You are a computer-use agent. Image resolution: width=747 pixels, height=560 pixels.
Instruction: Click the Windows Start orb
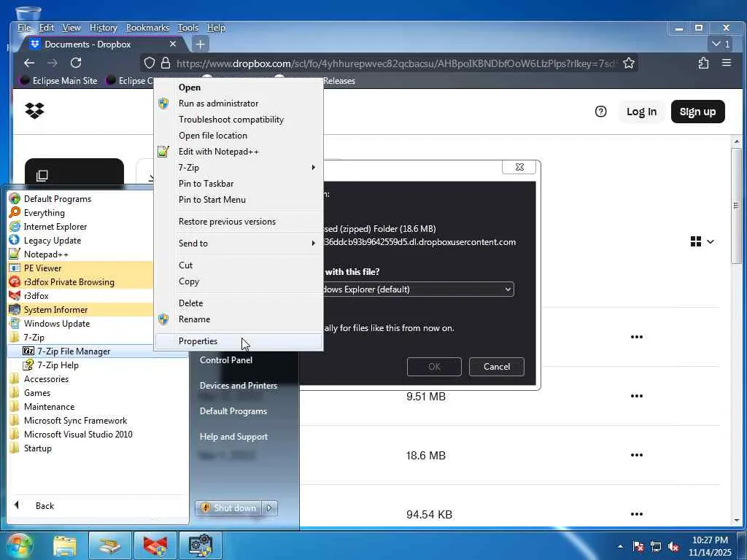pyautogui.click(x=19, y=545)
